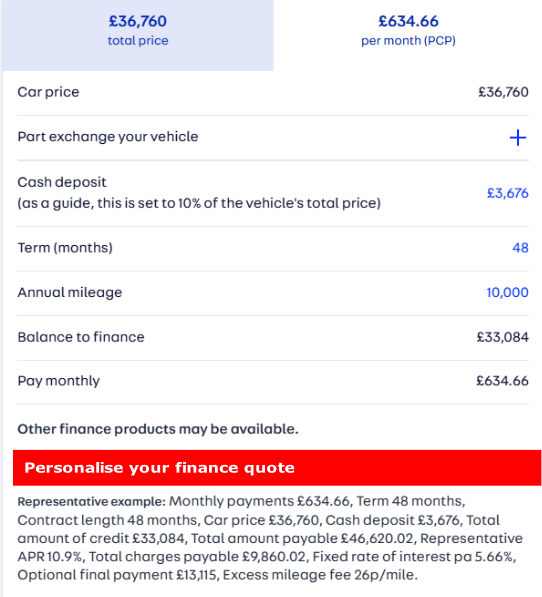The height and width of the screenshot is (597, 542).
Task: Click the Term (months) label
Action: click(65, 248)
